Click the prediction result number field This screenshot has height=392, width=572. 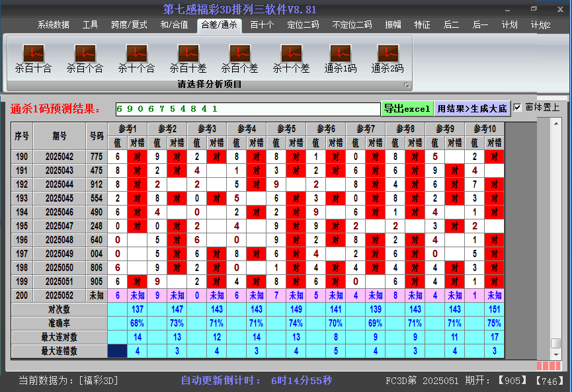click(x=248, y=109)
